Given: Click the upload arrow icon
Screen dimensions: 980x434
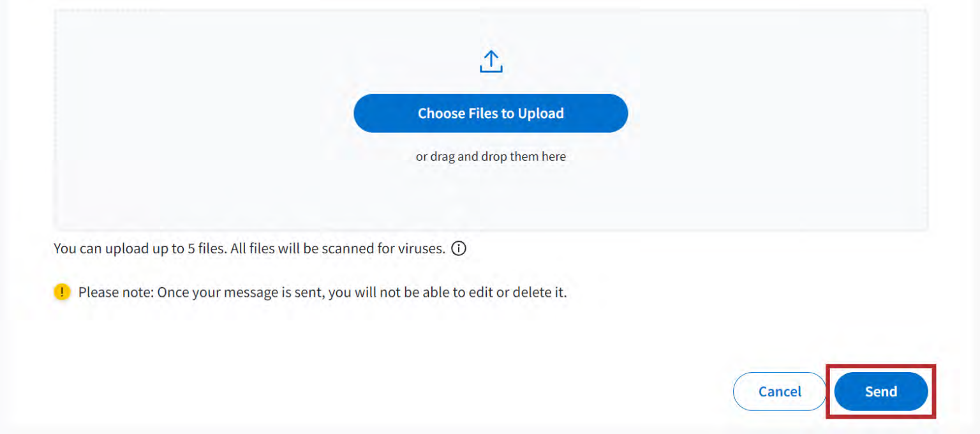Looking at the screenshot, I should (491, 62).
